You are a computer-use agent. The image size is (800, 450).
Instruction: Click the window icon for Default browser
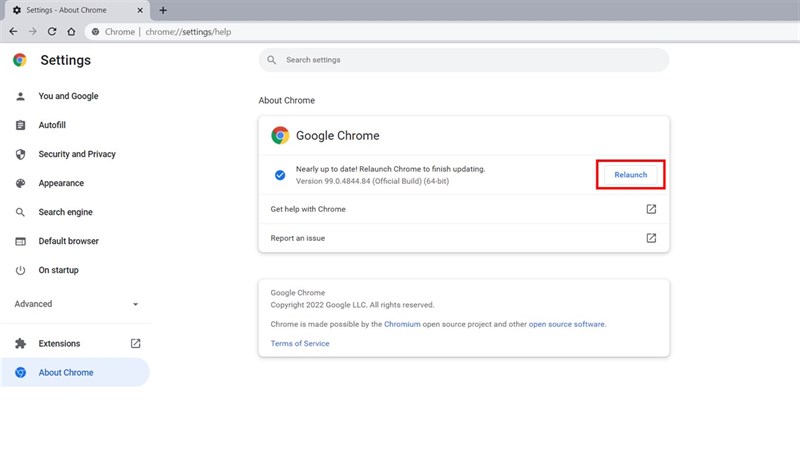20,241
